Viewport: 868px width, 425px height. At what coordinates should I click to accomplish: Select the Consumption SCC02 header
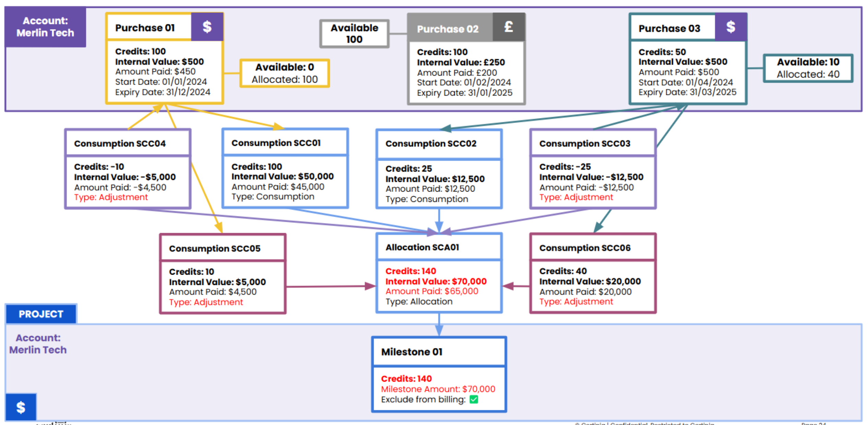431,143
